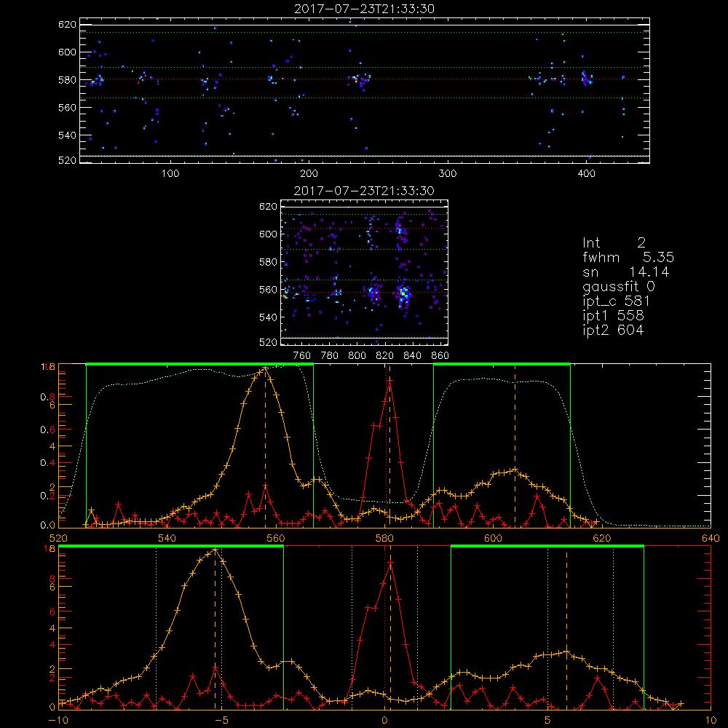The image size is (728, 728).
Task: Click x-axis label 620 in upper profile plot
Action: (x=602, y=539)
